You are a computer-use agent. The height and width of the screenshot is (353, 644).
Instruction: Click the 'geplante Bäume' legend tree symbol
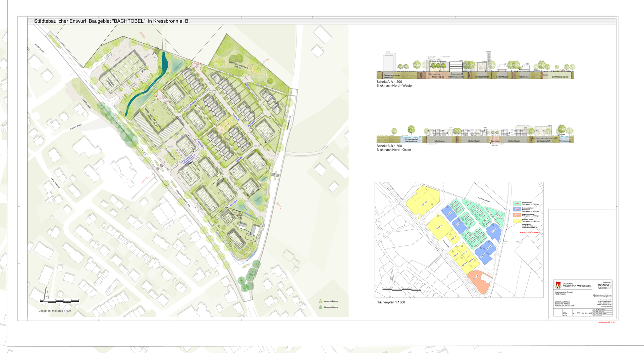tap(320, 301)
